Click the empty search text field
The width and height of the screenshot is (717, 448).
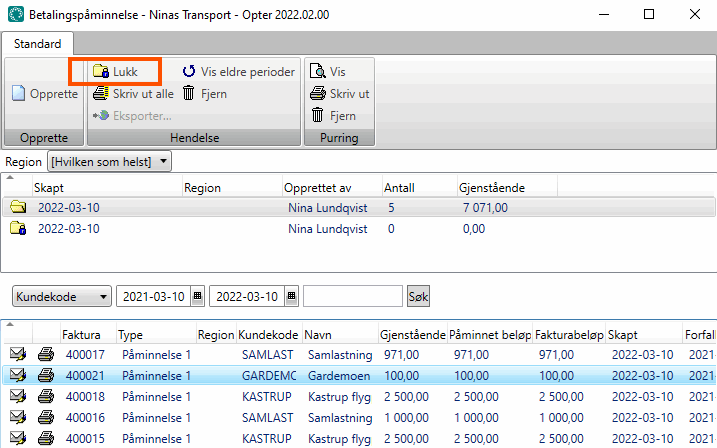pyautogui.click(x=352, y=297)
